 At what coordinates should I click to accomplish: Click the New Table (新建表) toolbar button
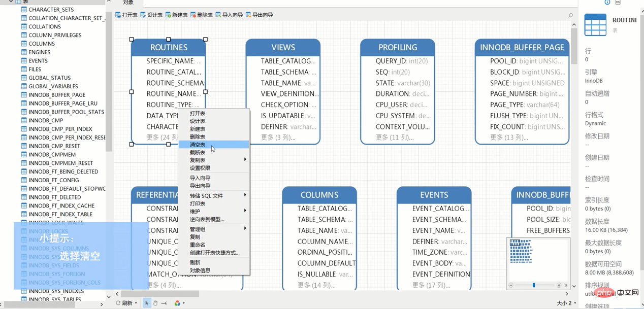pyautogui.click(x=176, y=15)
